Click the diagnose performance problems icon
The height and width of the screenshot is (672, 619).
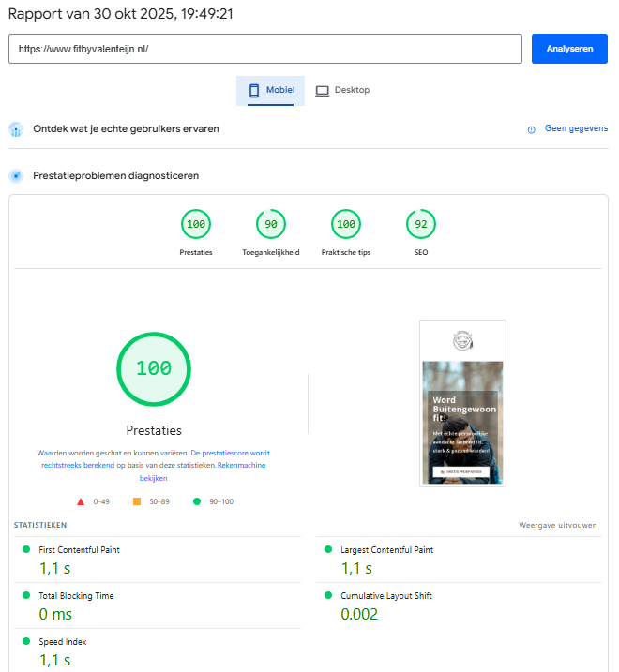[16, 175]
